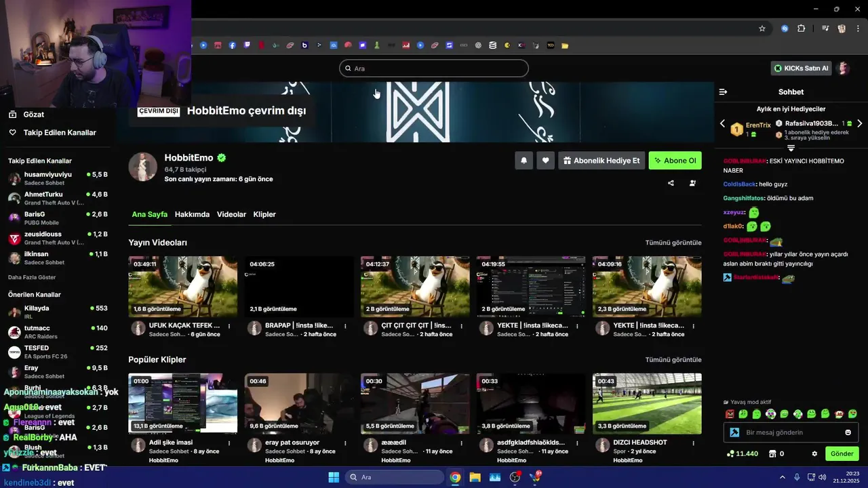The image size is (868, 488).
Task: Click the channel points balance 11.440
Action: (x=743, y=453)
